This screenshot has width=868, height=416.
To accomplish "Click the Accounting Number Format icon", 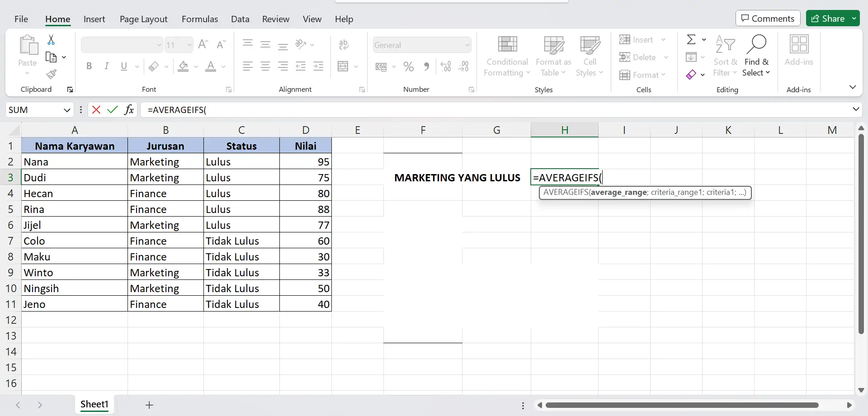I will click(x=381, y=67).
